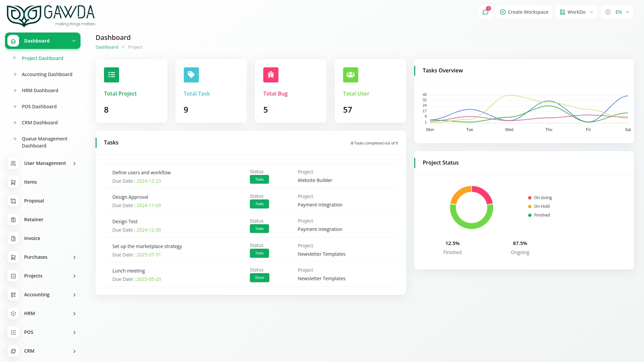Open the Dashboard breadcrumb link

tap(107, 47)
